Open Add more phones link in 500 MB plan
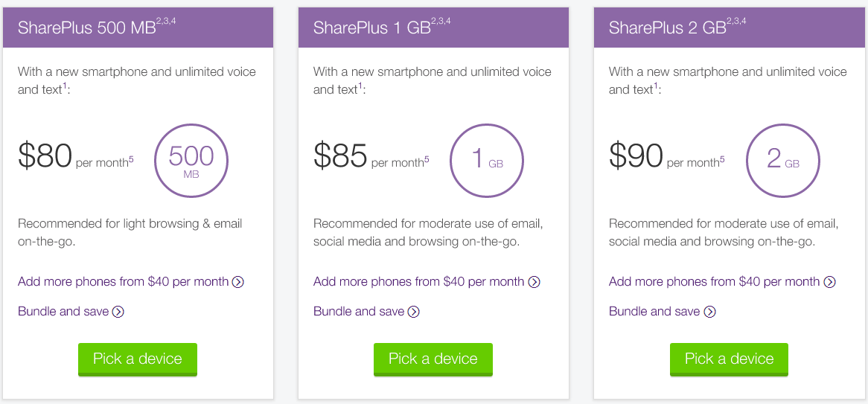This screenshot has width=868, height=404. [123, 282]
